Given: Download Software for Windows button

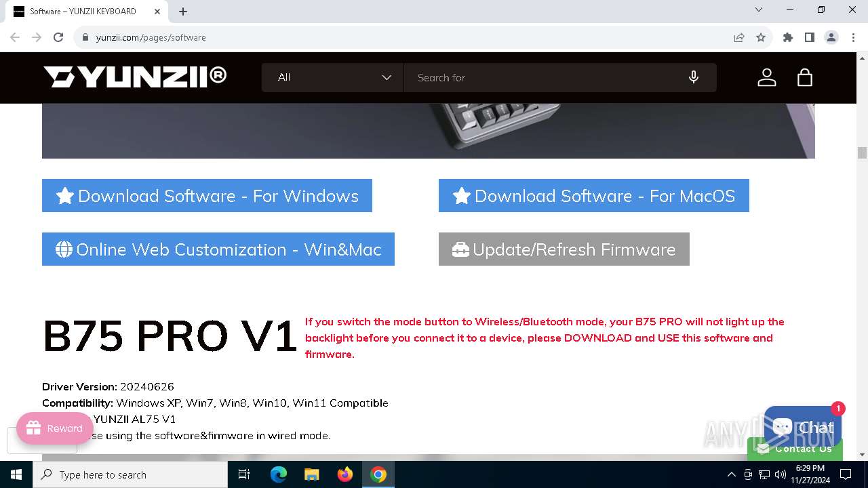Looking at the screenshot, I should click(207, 196).
